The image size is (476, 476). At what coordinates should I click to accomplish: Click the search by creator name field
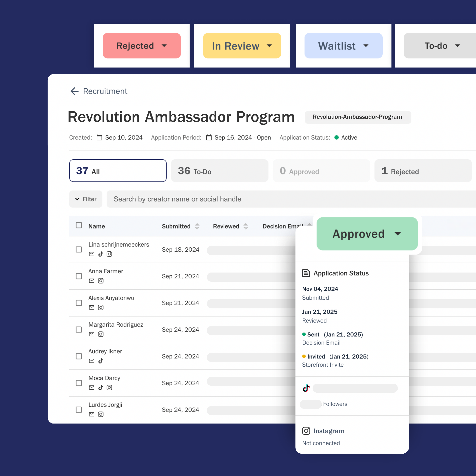(291, 199)
